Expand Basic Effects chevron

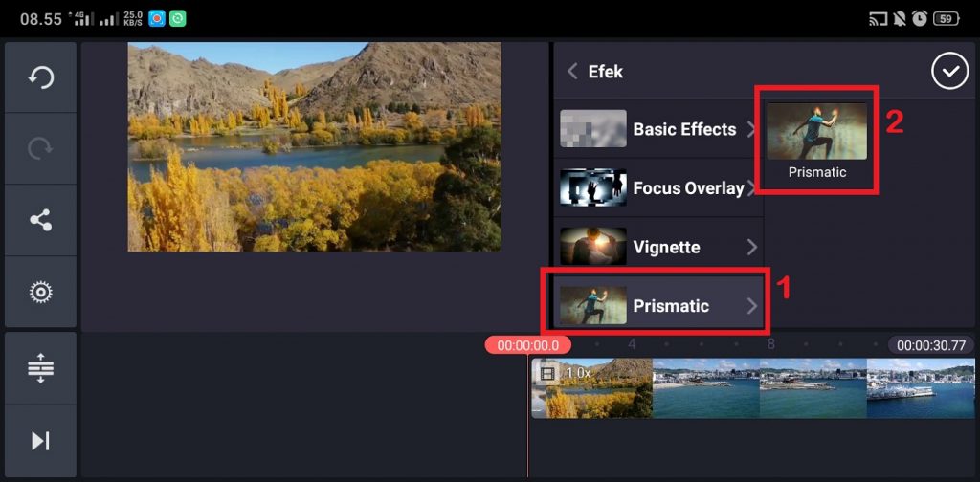coord(751,129)
